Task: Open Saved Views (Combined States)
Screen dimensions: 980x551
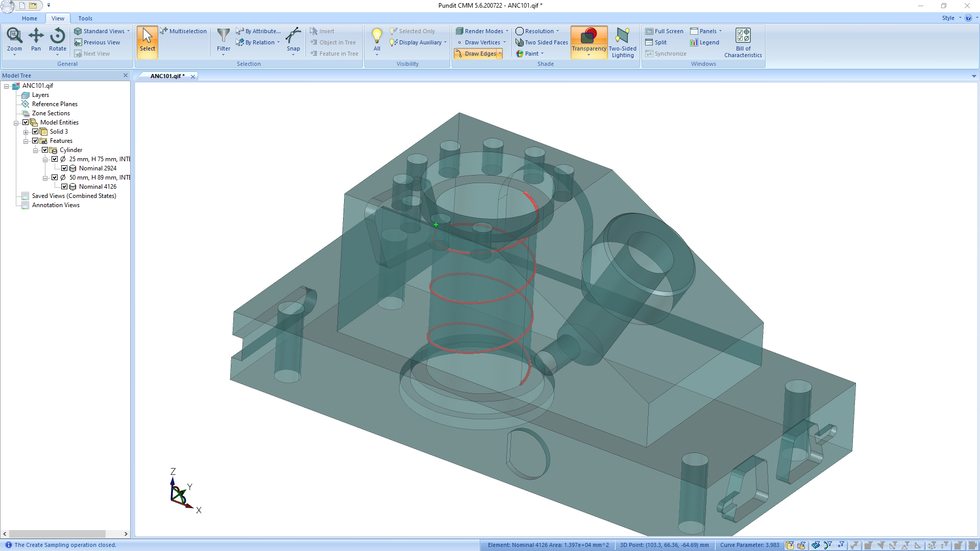Action: click(74, 196)
